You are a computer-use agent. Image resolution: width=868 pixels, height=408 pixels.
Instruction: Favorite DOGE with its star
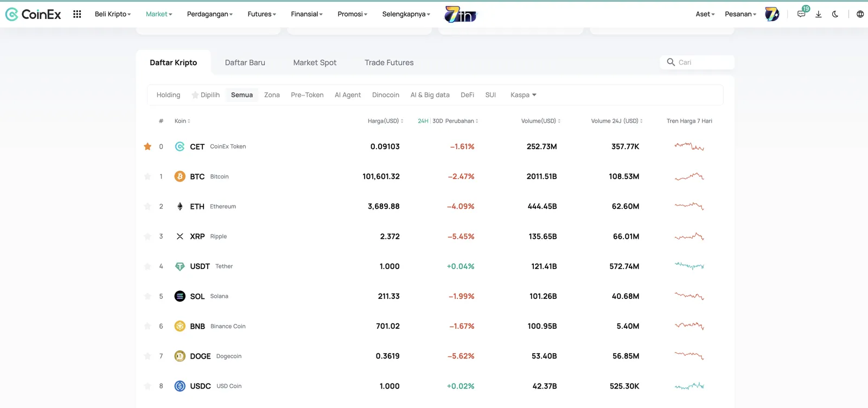(x=148, y=356)
